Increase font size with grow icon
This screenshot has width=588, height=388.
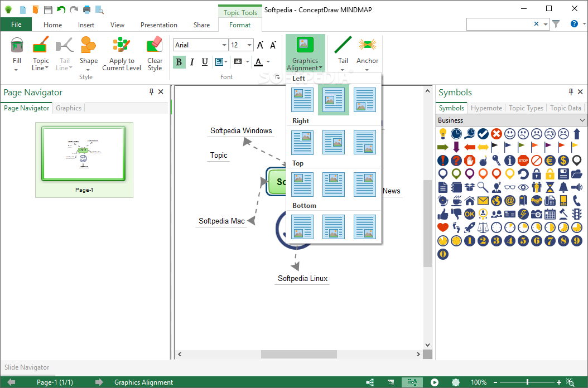(261, 45)
